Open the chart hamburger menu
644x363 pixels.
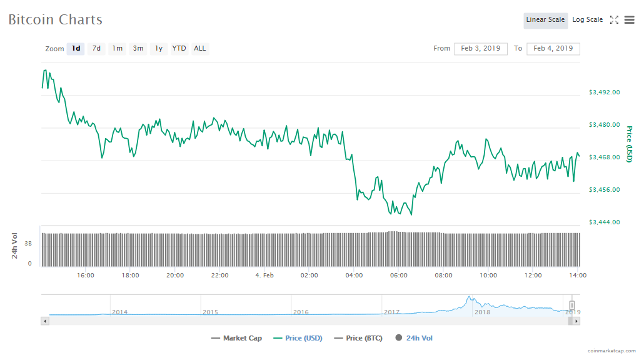click(629, 20)
